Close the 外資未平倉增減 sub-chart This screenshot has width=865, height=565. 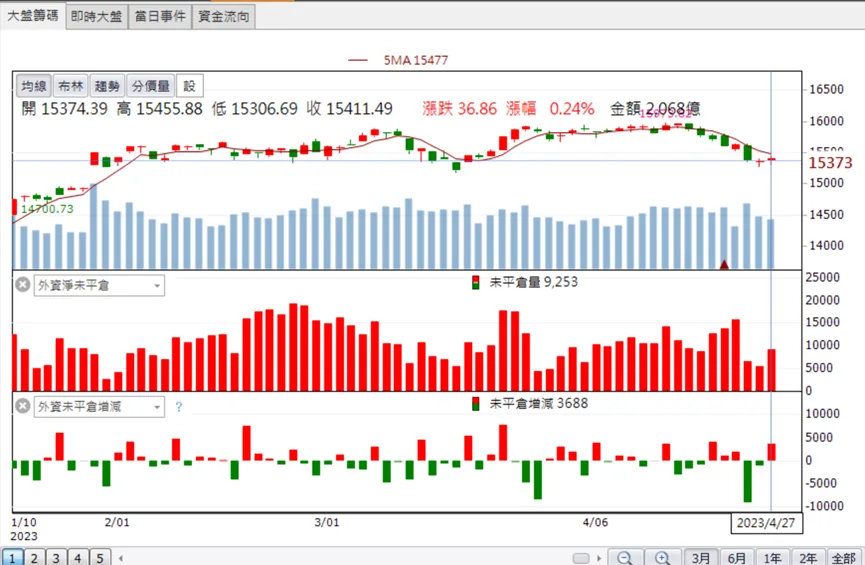[x=23, y=406]
